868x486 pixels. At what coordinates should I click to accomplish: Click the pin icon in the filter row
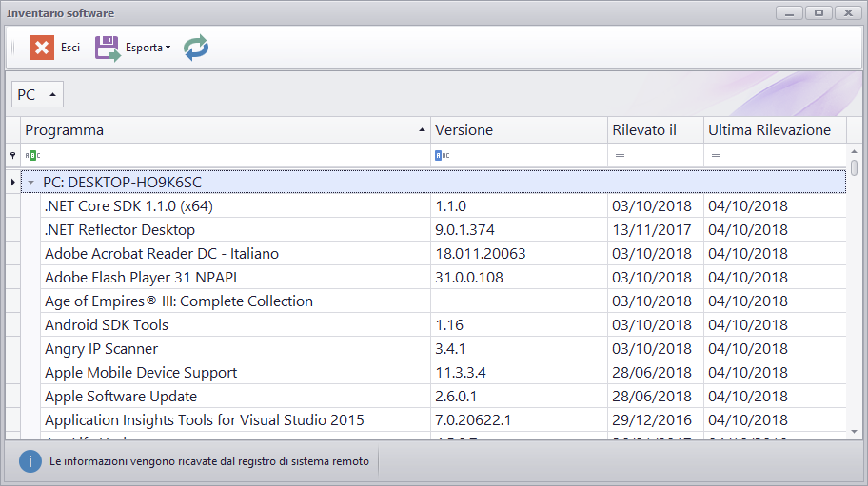[12, 155]
